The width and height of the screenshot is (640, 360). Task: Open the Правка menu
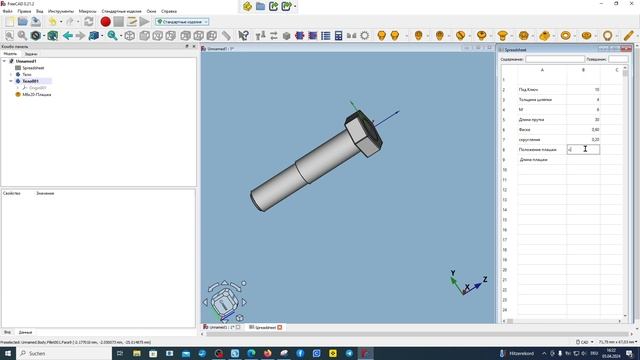click(24, 11)
